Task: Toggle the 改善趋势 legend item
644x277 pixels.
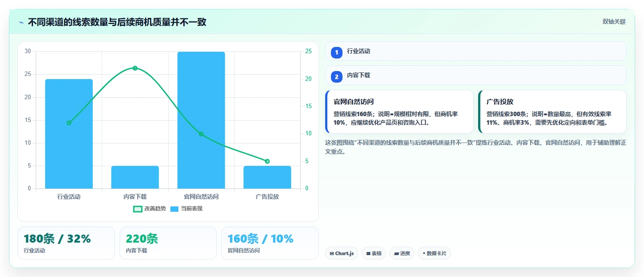Action: pyautogui.click(x=150, y=209)
